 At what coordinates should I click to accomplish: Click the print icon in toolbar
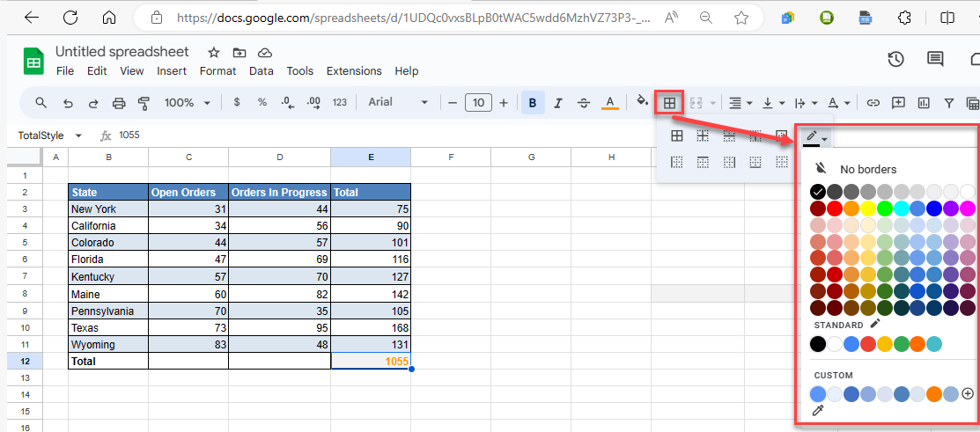click(119, 103)
